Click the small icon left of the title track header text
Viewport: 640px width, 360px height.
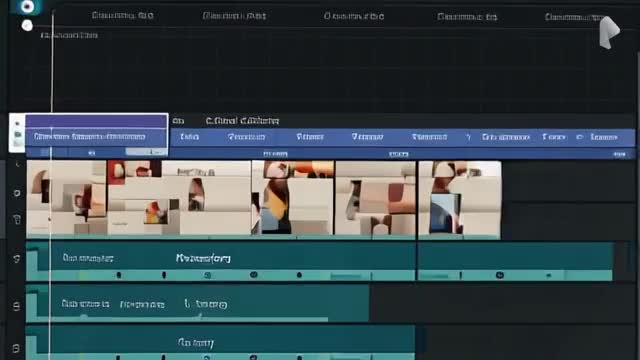click(x=178, y=121)
